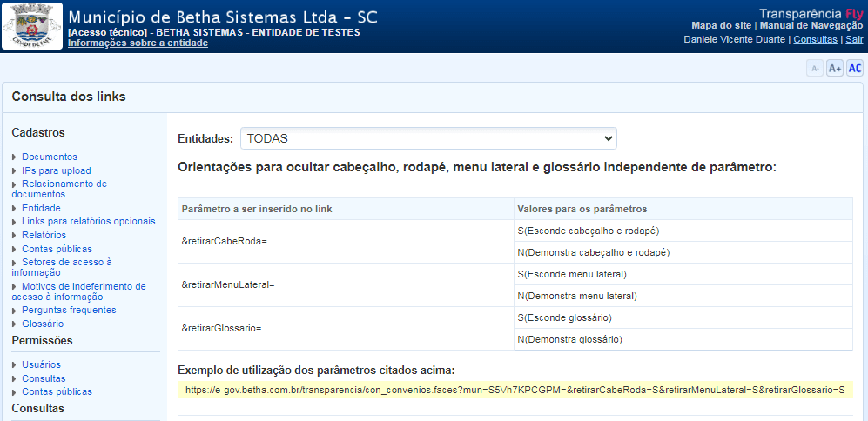The image size is (868, 421).
Task: Open Informações sobre a entidade link
Action: 138,43
